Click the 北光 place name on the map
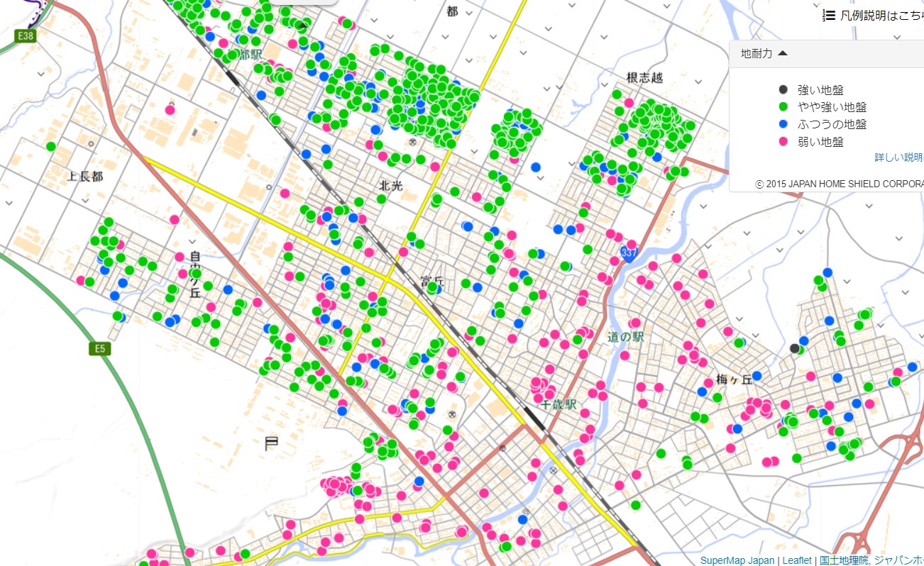Viewport: 924px width, 566px height. point(391,185)
